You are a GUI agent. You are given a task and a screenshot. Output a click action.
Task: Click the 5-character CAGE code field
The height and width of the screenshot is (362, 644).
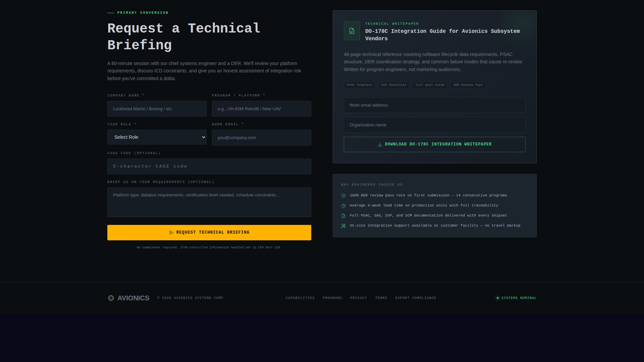tap(209, 166)
